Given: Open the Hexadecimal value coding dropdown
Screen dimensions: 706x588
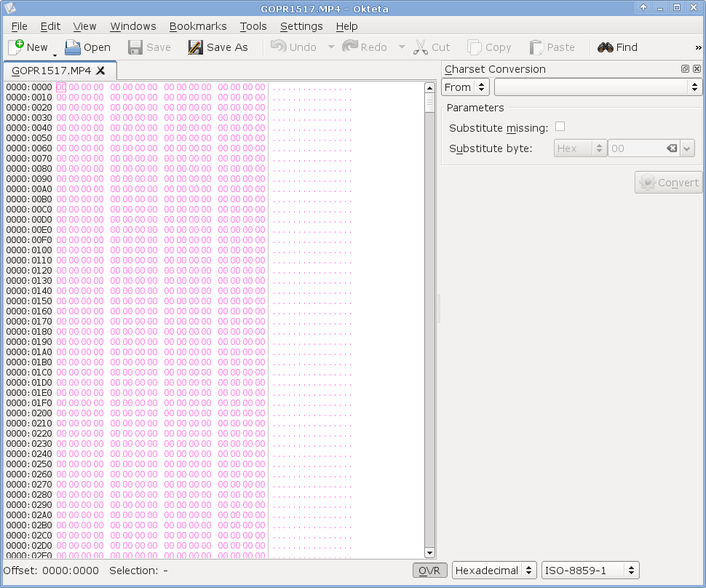Looking at the screenshot, I should [494, 571].
